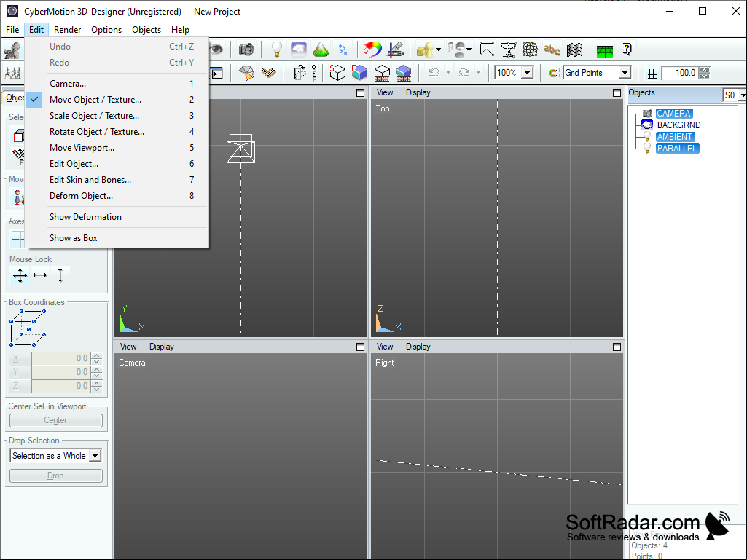Open the Options menu
Screen dimensions: 747x560
coord(106,30)
